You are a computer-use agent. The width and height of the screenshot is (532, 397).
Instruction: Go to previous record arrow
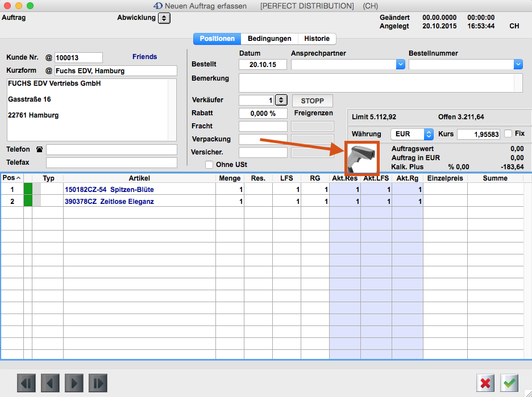click(50, 383)
